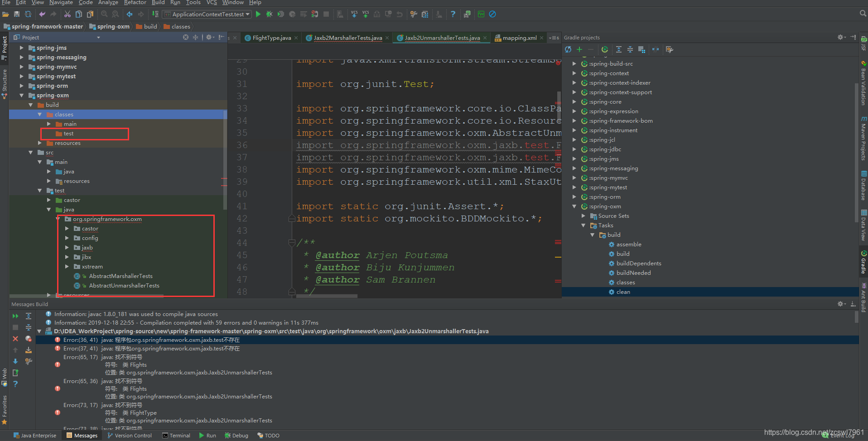Open the Analyze menu
Screen dimensions: 868x441
pos(108,2)
